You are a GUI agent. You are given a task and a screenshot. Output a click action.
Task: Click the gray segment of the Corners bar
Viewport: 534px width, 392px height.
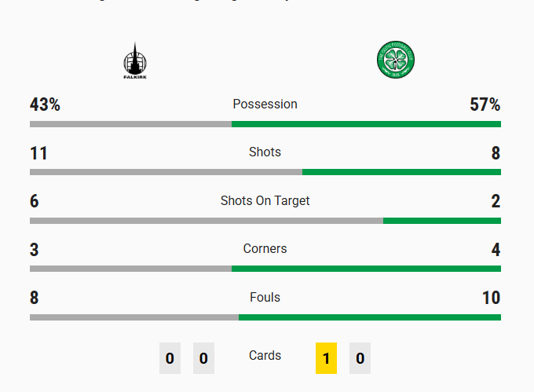130,269
